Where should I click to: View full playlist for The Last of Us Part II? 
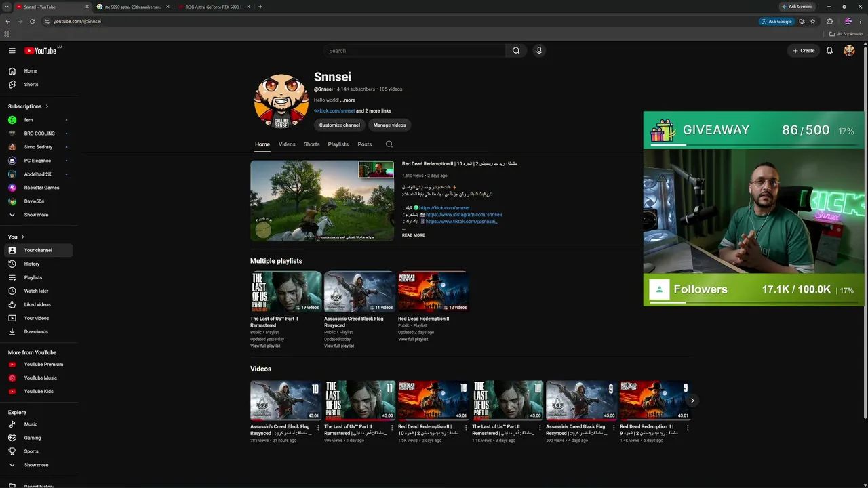pos(265,346)
